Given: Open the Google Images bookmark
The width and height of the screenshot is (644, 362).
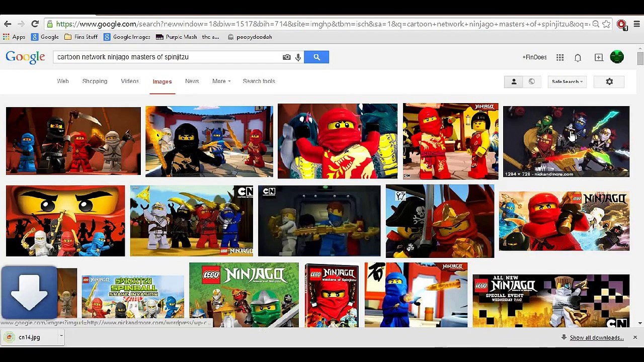Looking at the screenshot, I should [x=127, y=37].
